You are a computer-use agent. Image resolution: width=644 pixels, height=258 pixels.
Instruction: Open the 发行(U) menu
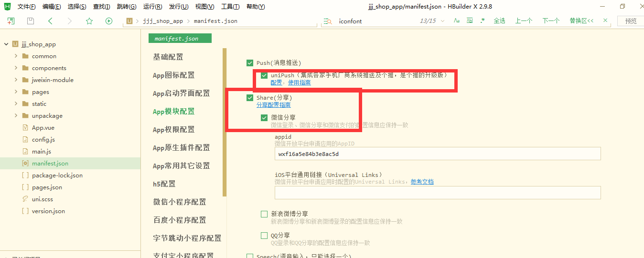pos(179,7)
